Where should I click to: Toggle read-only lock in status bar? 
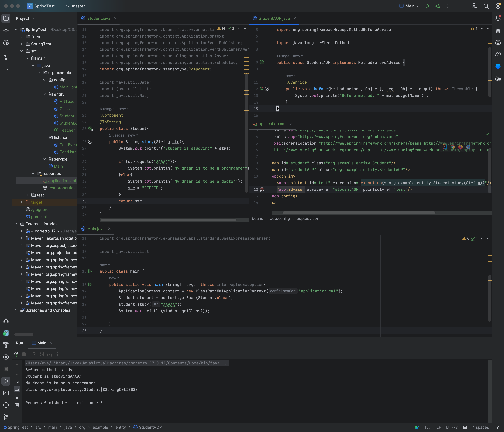pyautogui.click(x=497, y=427)
